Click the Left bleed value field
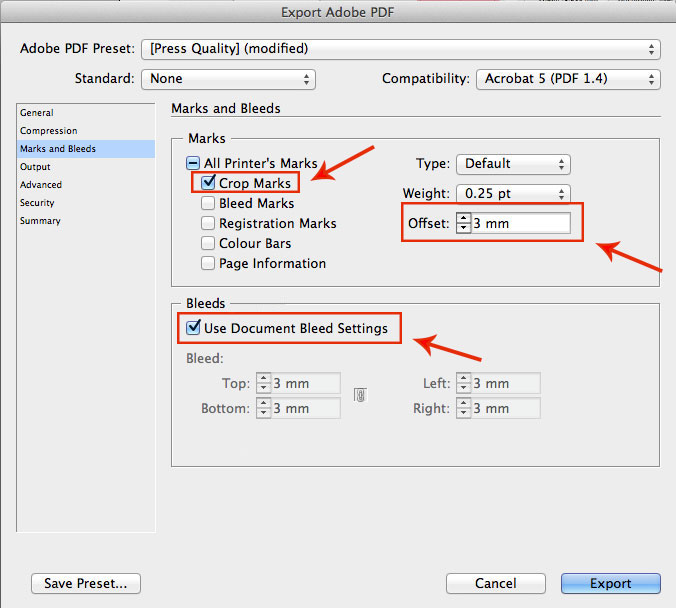 coord(505,383)
